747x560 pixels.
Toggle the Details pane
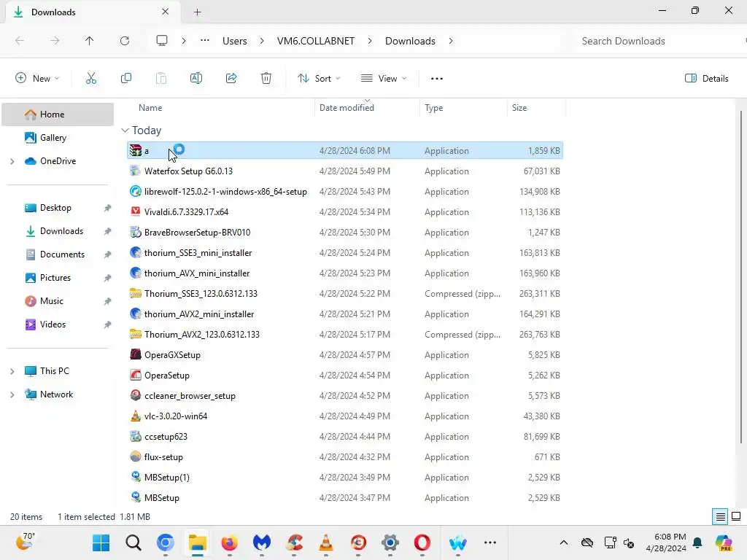pyautogui.click(x=706, y=79)
